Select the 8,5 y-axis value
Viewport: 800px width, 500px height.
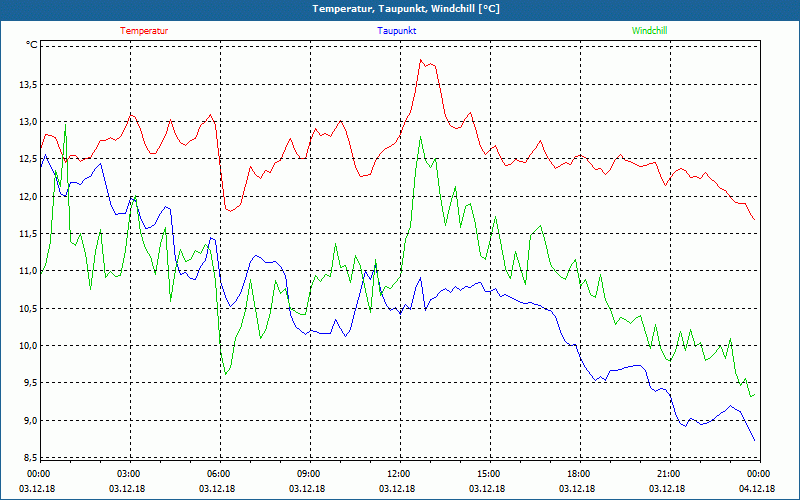(31, 458)
